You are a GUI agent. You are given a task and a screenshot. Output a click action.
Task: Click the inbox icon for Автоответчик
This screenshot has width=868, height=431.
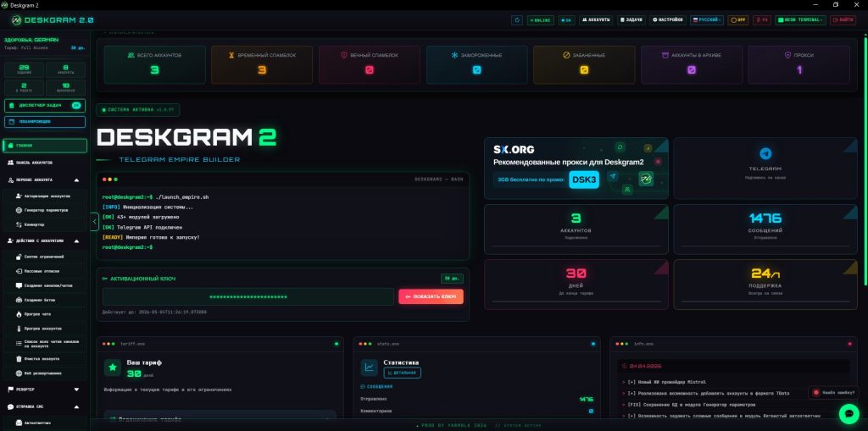(19, 422)
